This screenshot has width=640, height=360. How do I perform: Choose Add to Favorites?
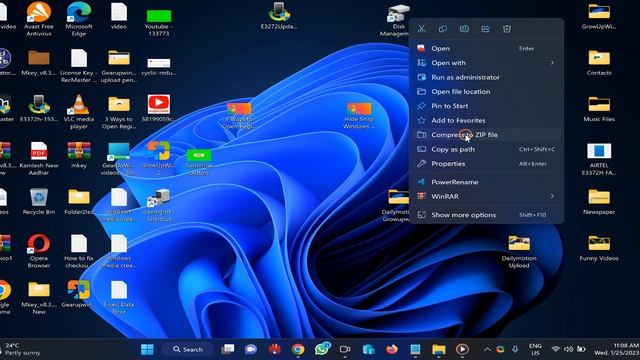coord(486,120)
